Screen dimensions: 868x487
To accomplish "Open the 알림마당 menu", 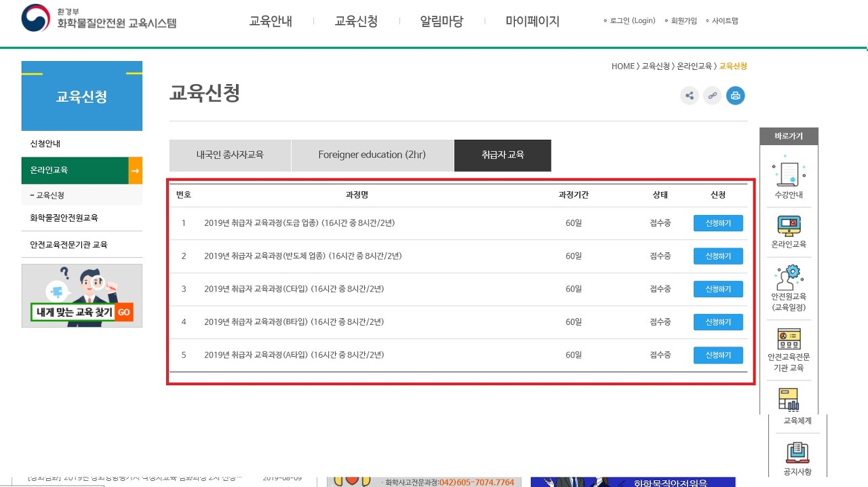I will [x=441, y=21].
